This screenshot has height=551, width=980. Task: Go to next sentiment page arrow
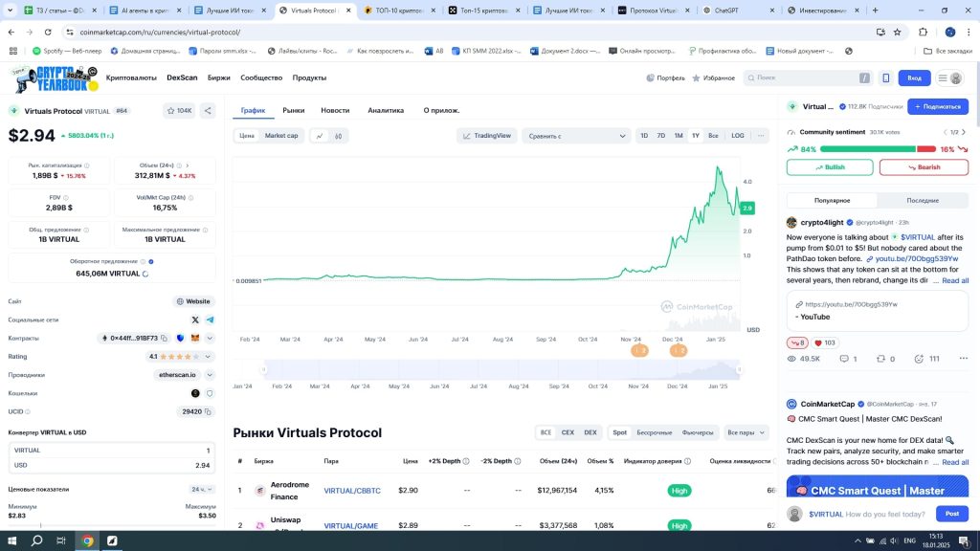click(x=964, y=132)
